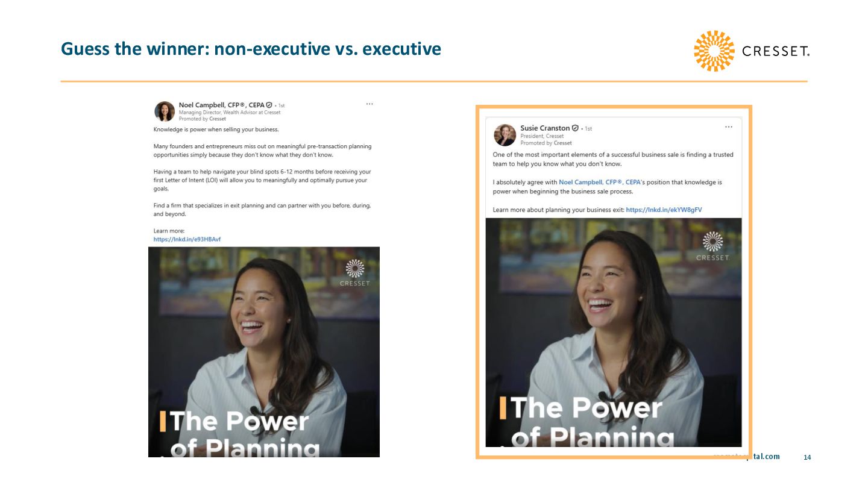Click the slide page number 14
This screenshot has width=868, height=488.
[807, 458]
